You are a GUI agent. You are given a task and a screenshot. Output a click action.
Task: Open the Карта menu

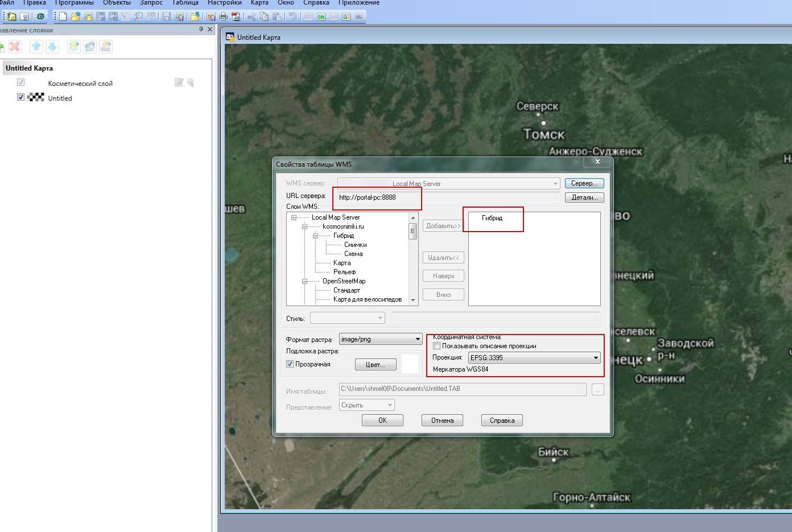pos(259,3)
